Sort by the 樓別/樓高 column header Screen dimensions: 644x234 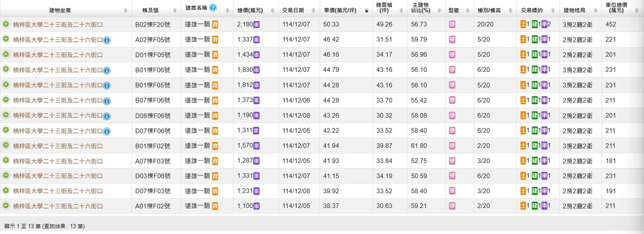pos(489,10)
